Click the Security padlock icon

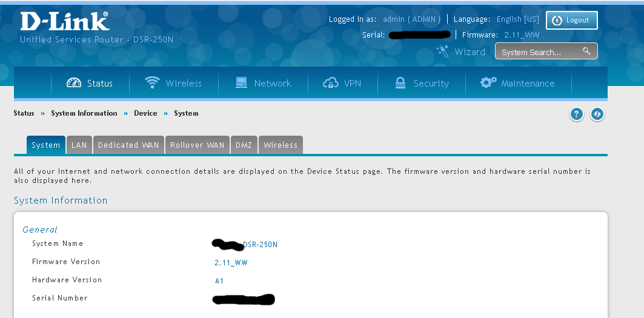tap(400, 82)
